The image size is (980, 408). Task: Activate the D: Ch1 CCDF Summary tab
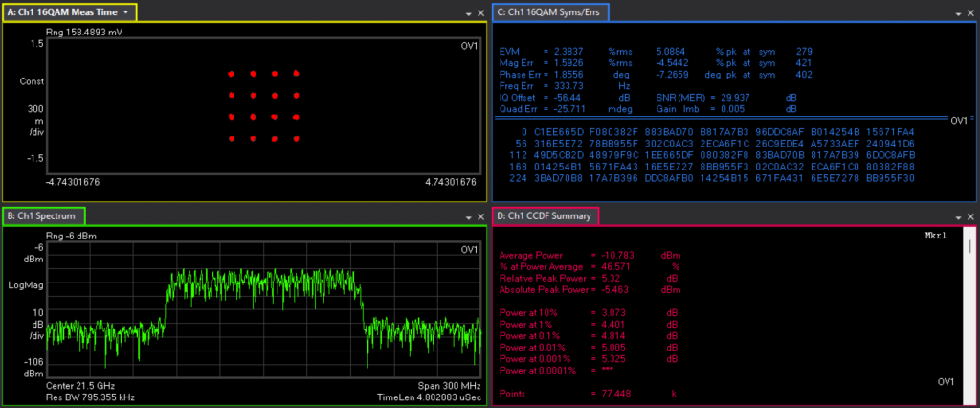[546, 216]
